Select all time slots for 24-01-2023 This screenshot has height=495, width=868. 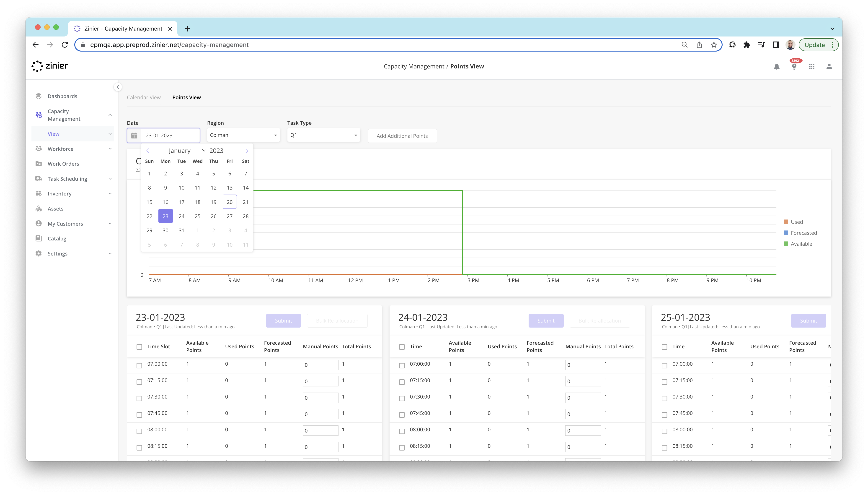click(402, 347)
